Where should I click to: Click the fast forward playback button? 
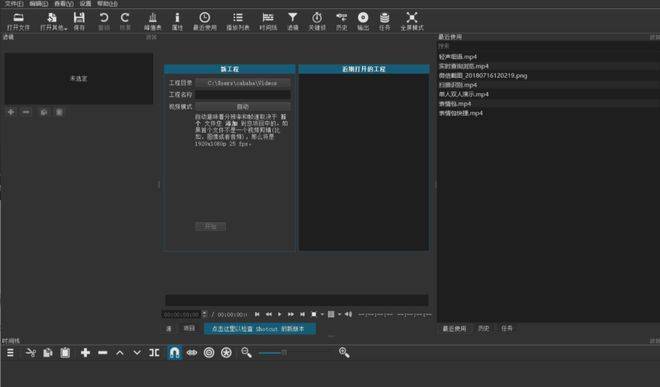(x=291, y=314)
